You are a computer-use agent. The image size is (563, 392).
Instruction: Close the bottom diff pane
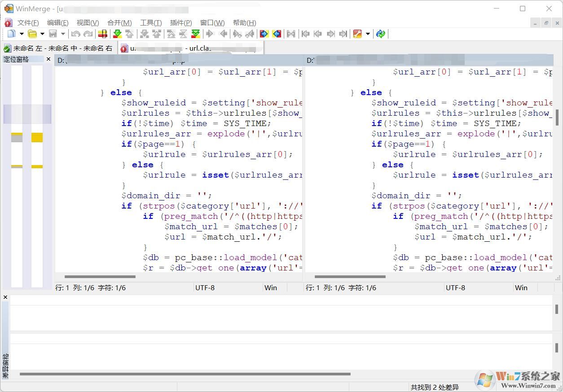tap(5, 297)
